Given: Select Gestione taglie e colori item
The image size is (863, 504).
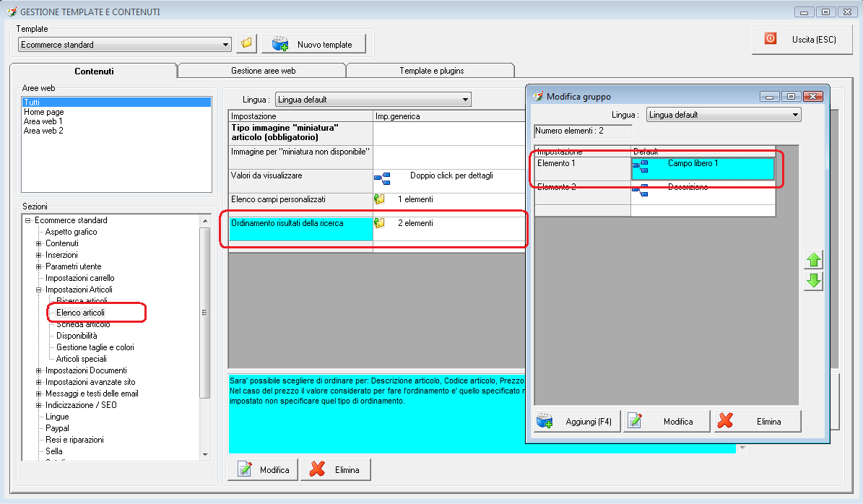Looking at the screenshot, I should [95, 347].
